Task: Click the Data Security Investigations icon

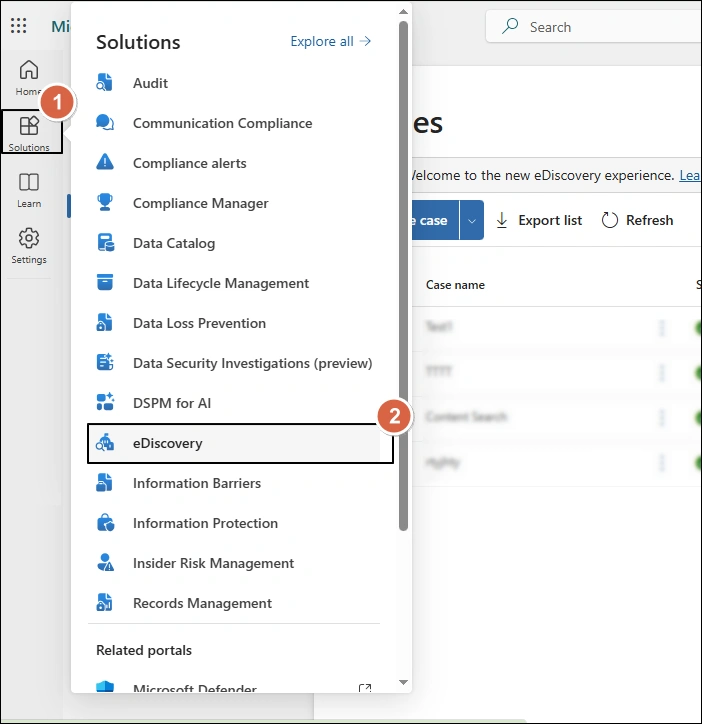Action: [105, 363]
